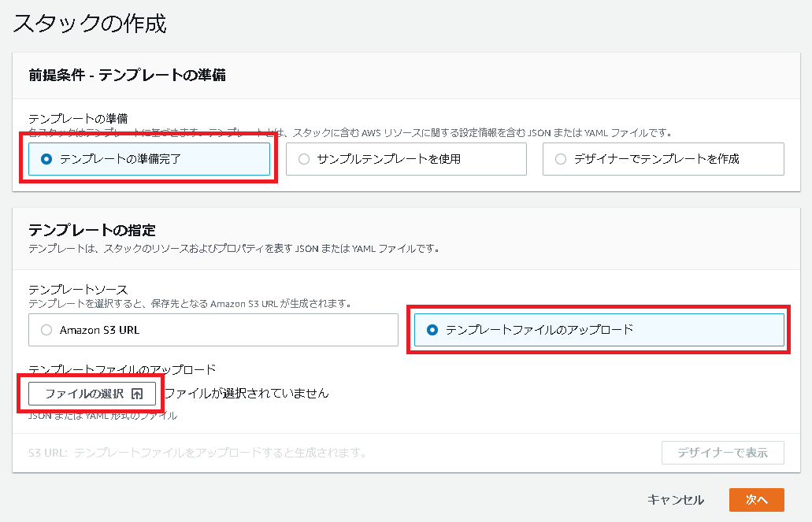The image size is (812, 522).
Task: Click the ファイルの選択 button
Action: (x=92, y=394)
